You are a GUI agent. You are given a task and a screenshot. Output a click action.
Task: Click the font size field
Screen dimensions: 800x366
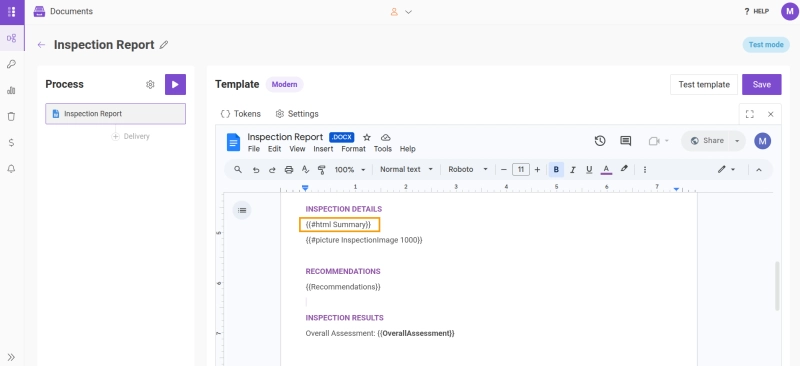[x=521, y=169]
